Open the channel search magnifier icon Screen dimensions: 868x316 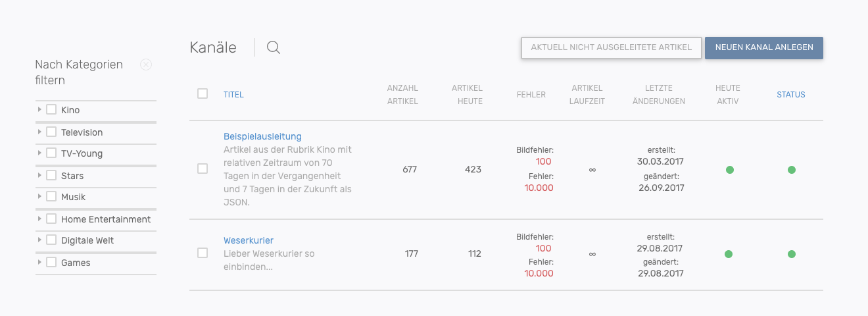click(x=274, y=47)
